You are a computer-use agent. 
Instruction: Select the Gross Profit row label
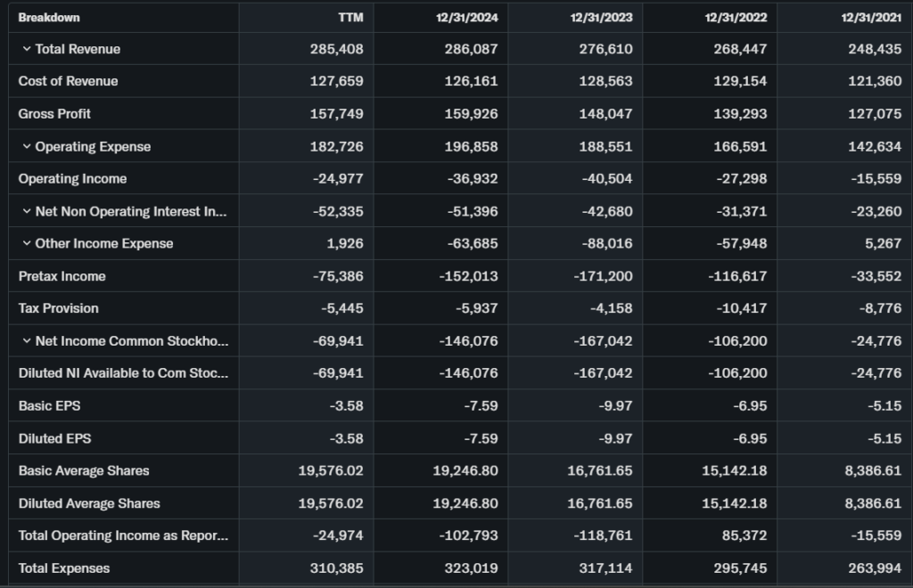pyautogui.click(x=54, y=114)
